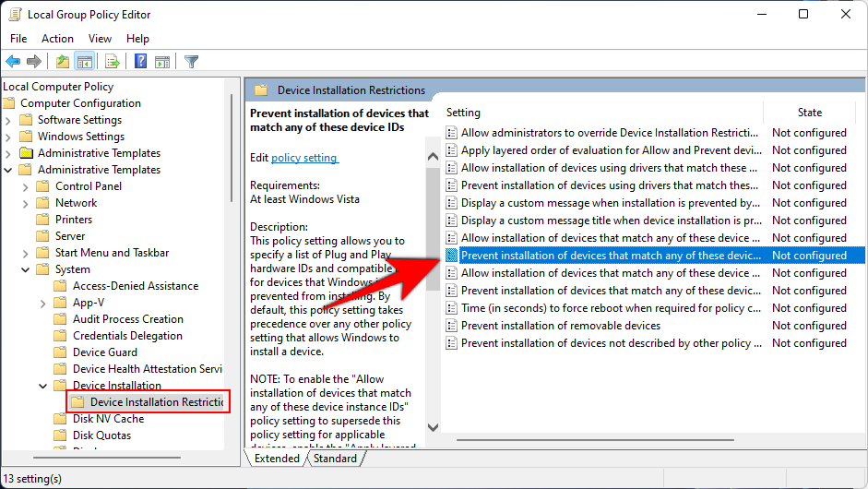The height and width of the screenshot is (489, 868).
Task: Click the folder icon next to Server
Action: [42, 236]
